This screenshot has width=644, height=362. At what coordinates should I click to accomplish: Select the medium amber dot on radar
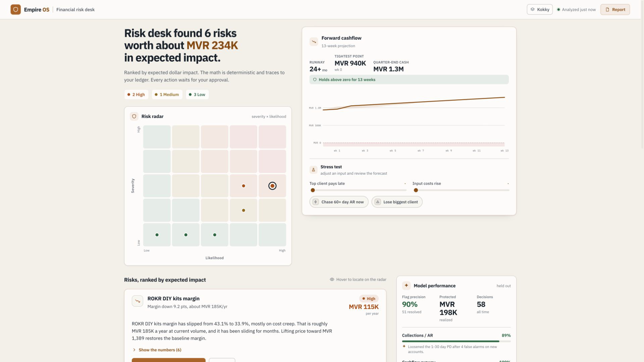coord(244,210)
